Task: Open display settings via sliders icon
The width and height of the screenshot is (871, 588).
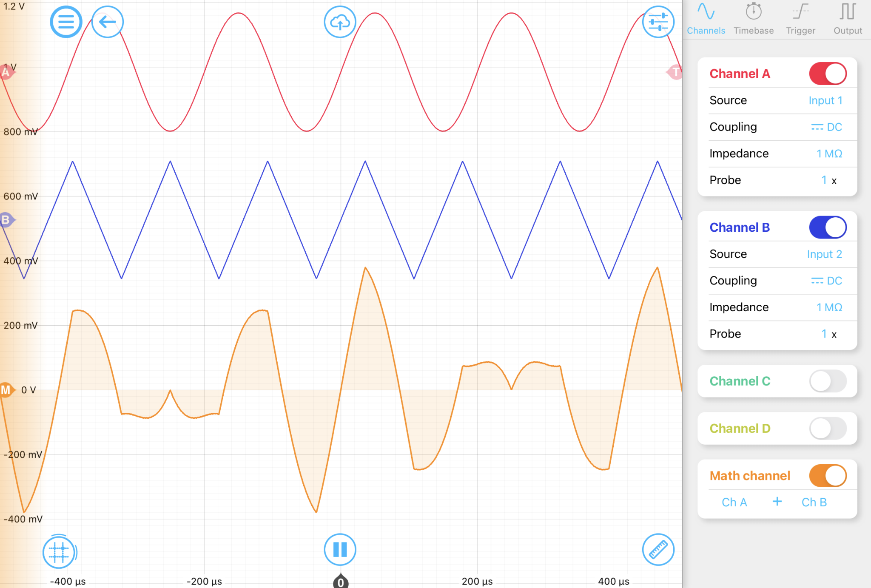Action: [x=658, y=22]
